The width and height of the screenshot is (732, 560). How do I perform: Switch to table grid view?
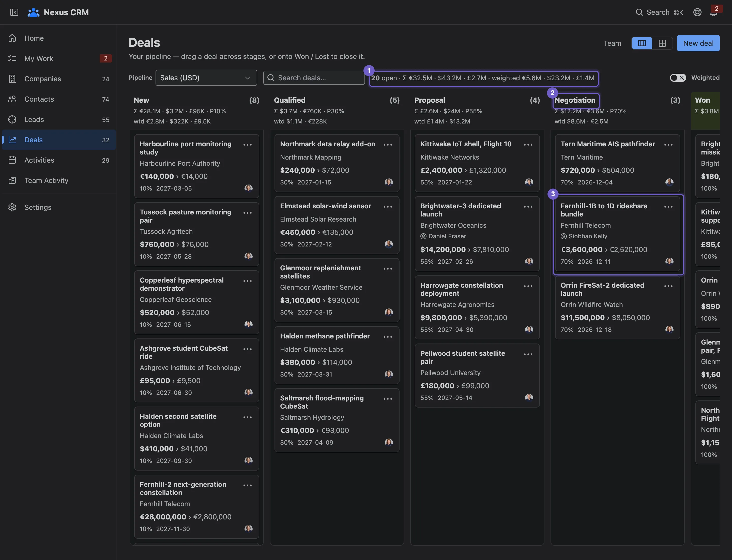coord(662,43)
